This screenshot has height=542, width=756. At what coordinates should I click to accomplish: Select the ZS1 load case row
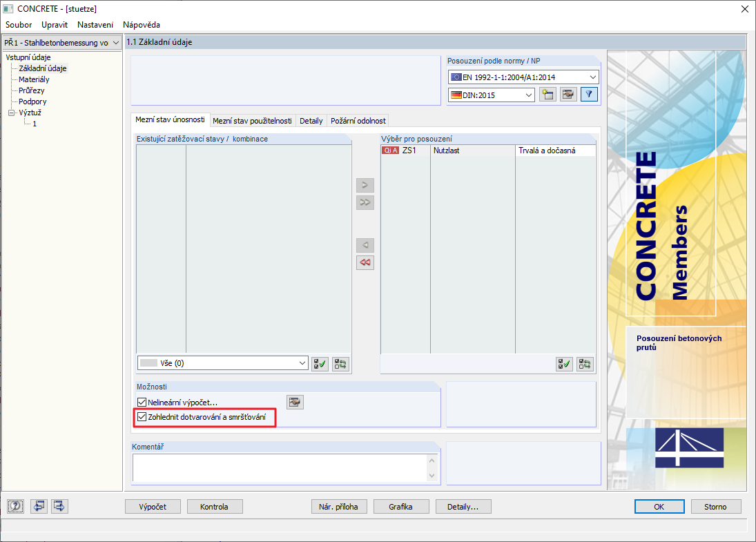[x=488, y=151]
